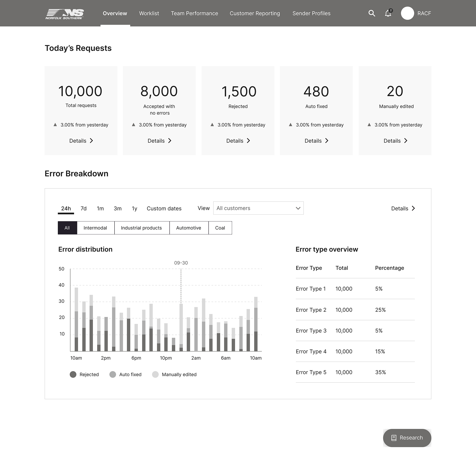Viewport: 476px width, 457px height.
Task: Toggle Auto fixed legend swatch
Action: [113, 374]
